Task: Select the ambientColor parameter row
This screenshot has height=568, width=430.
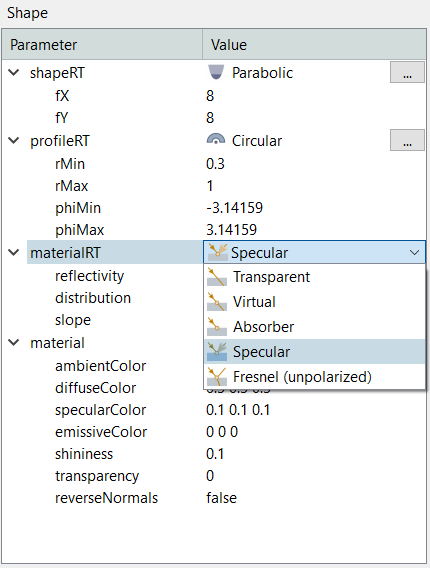Action: 102,366
